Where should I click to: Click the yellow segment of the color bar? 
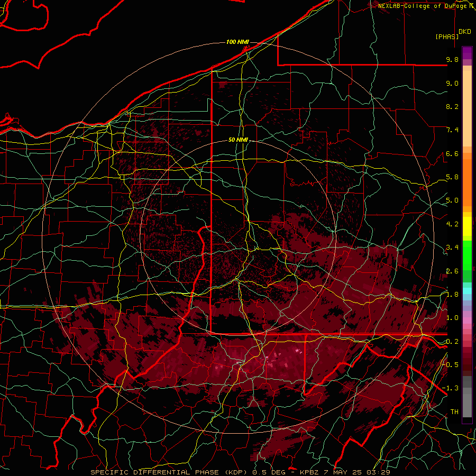point(467,226)
